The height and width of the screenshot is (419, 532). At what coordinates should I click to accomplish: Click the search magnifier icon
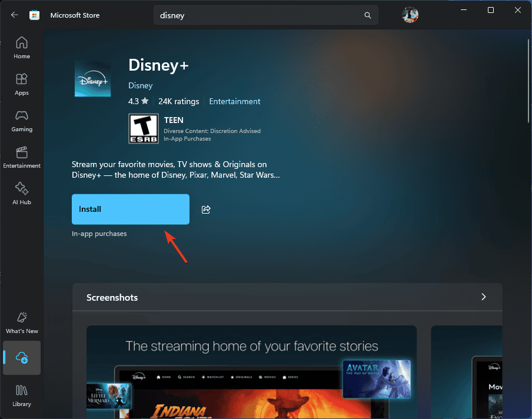tap(367, 15)
